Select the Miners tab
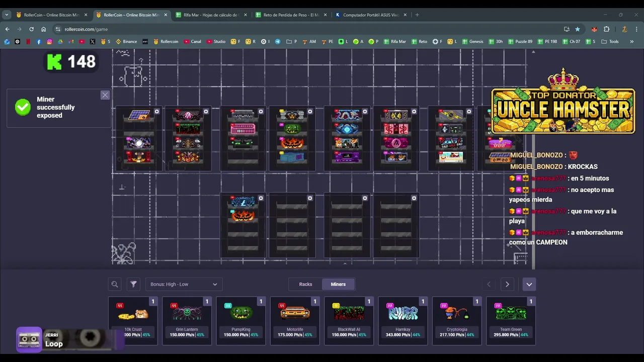Viewport: 644px width, 362px height. coord(338,284)
